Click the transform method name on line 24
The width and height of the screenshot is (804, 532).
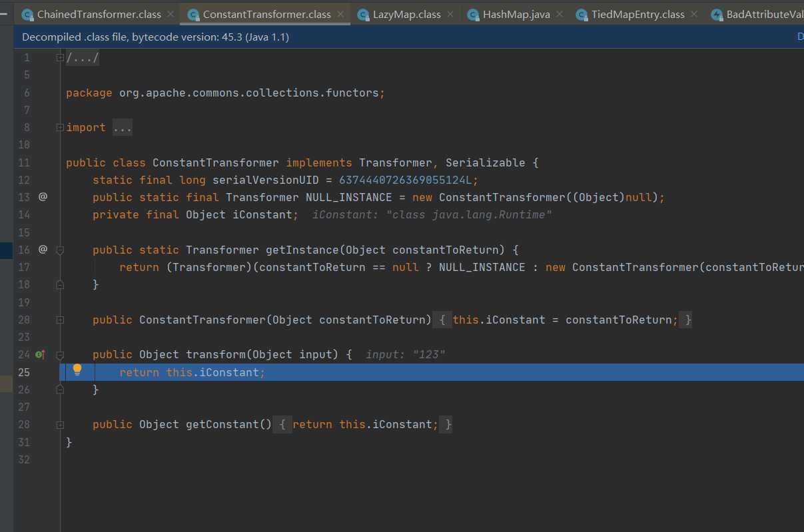tap(216, 354)
